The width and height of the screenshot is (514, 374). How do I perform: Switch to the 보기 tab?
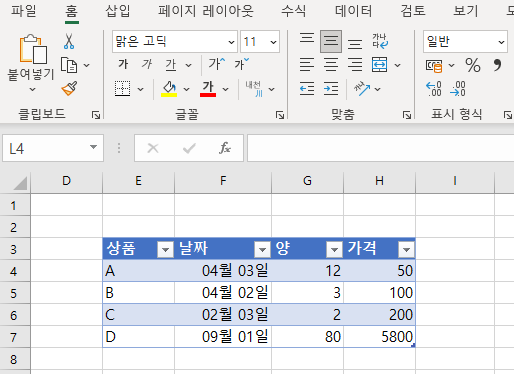[466, 11]
